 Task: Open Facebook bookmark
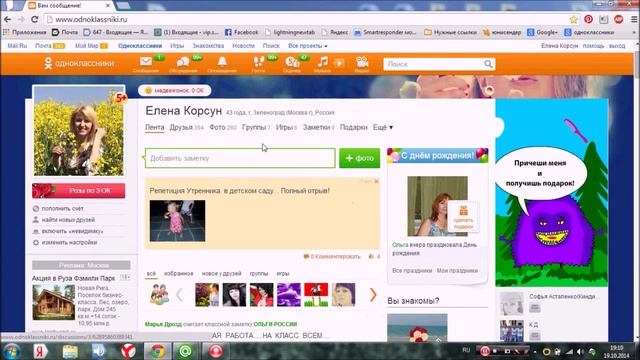[242, 32]
